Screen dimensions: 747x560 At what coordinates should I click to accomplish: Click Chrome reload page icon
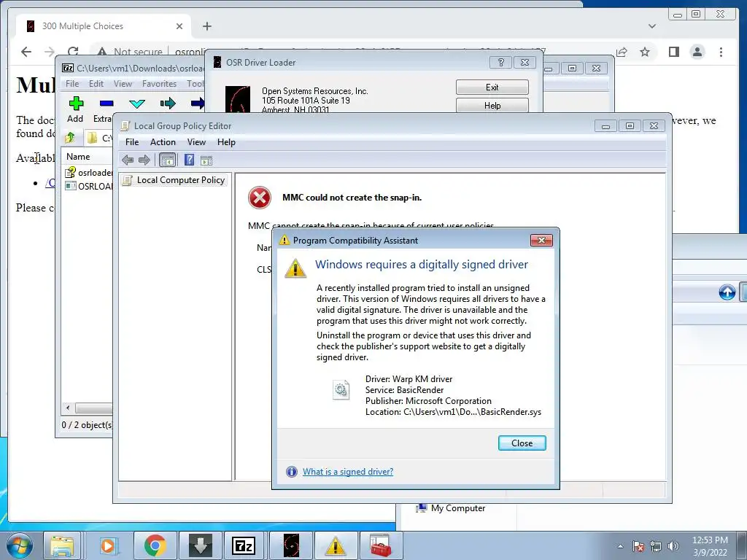point(72,52)
